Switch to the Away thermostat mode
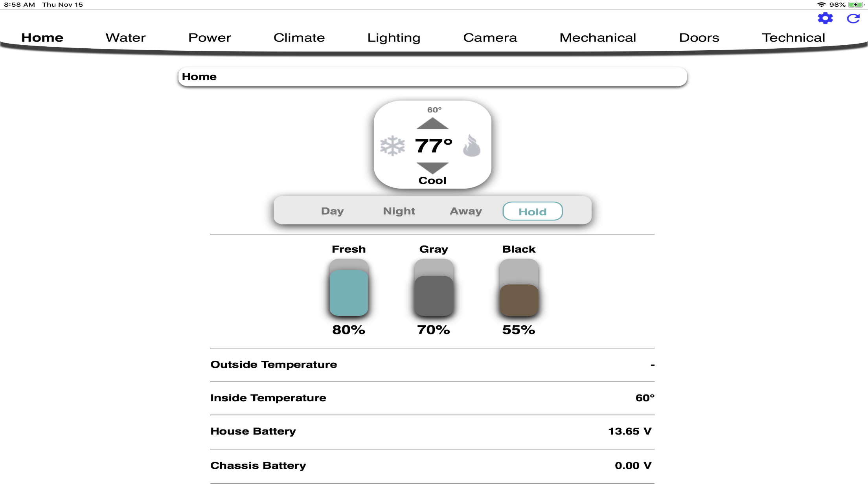 (465, 211)
